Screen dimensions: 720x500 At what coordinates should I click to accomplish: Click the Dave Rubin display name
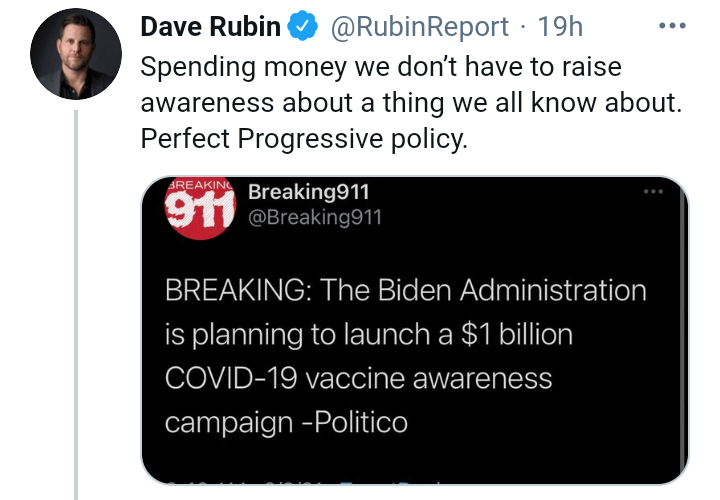210,27
